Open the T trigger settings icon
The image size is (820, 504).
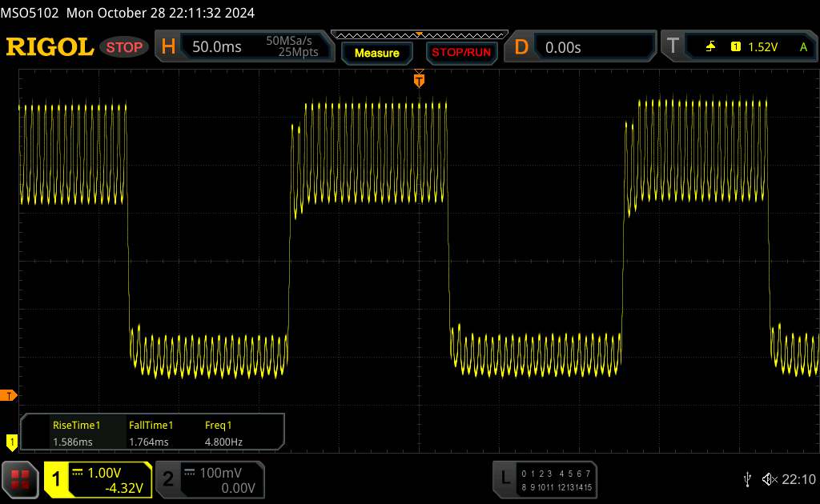click(x=671, y=47)
